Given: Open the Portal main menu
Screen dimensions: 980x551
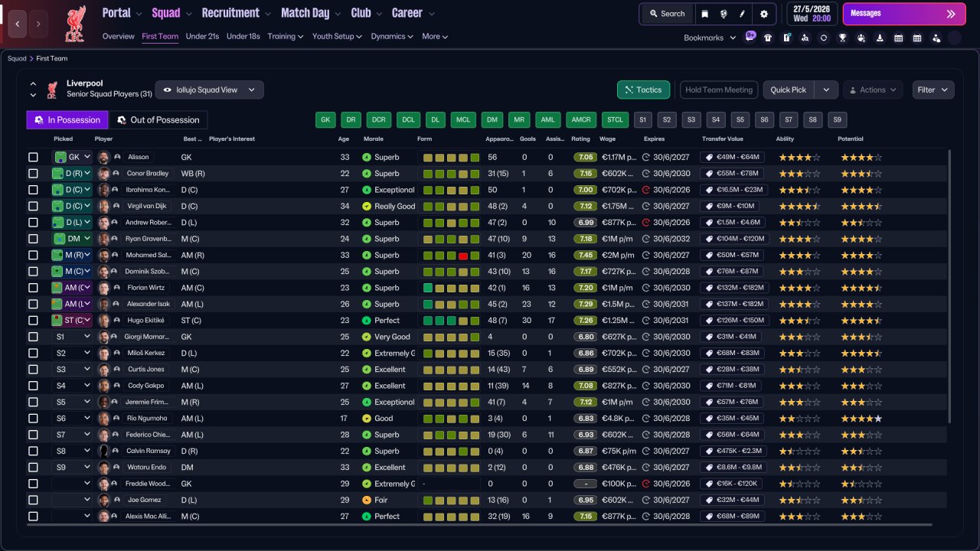Looking at the screenshot, I should point(122,13).
